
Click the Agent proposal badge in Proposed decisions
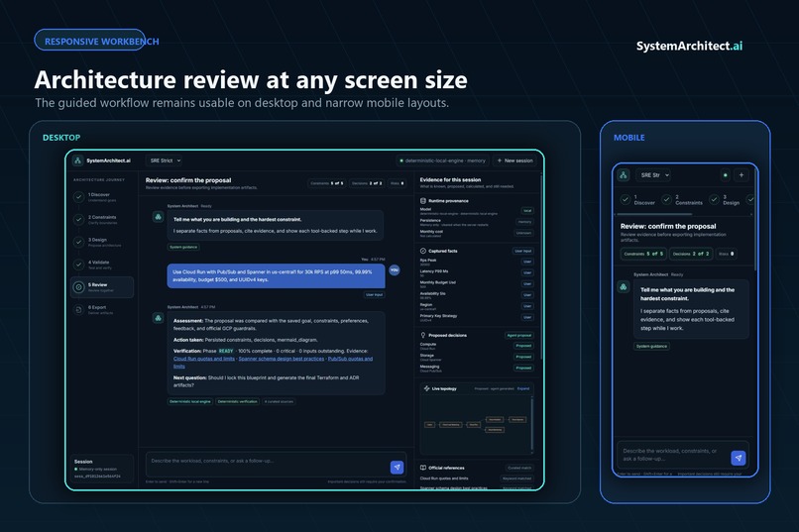(x=519, y=335)
